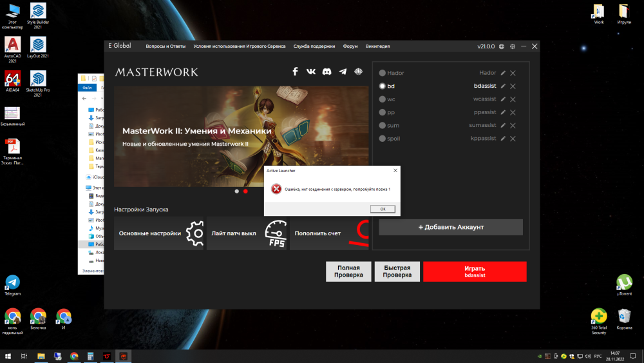Edit the sum account with pencil icon
The height and width of the screenshot is (363, 644).
click(503, 126)
